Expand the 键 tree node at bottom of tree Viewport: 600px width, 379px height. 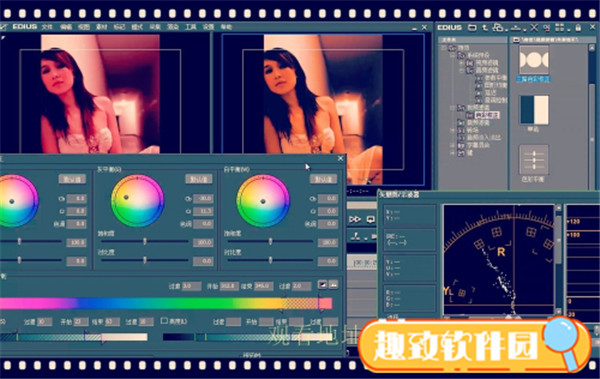(453, 153)
